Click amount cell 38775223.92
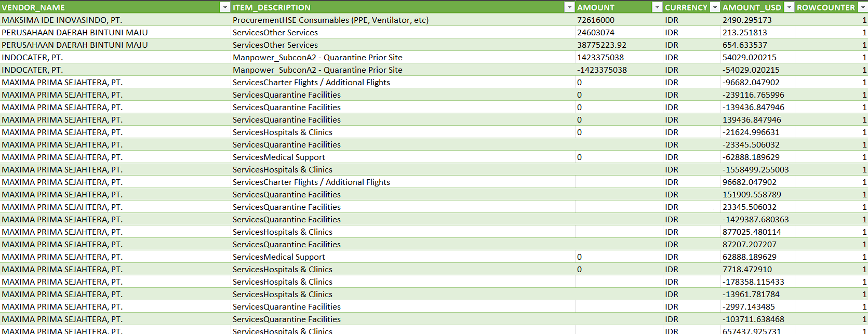This screenshot has height=334, width=868. 619,45
